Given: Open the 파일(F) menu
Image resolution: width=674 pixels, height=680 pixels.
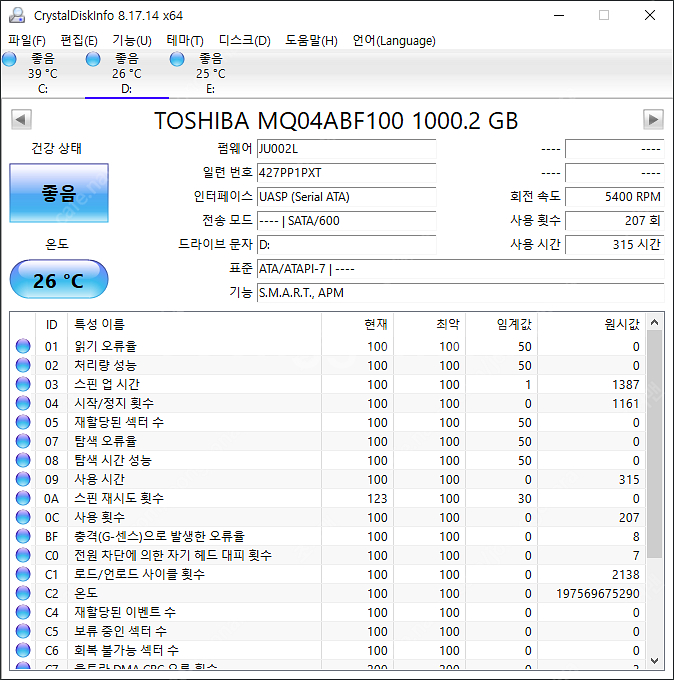Looking at the screenshot, I should pyautogui.click(x=27, y=41).
